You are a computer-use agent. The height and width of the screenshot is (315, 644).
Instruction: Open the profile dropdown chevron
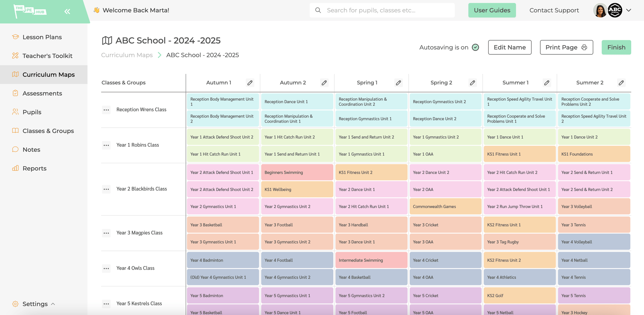629,10
